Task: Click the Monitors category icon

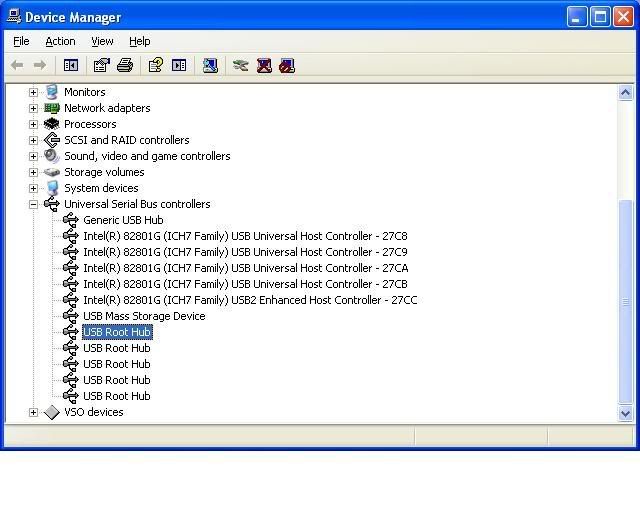Action: pos(52,92)
